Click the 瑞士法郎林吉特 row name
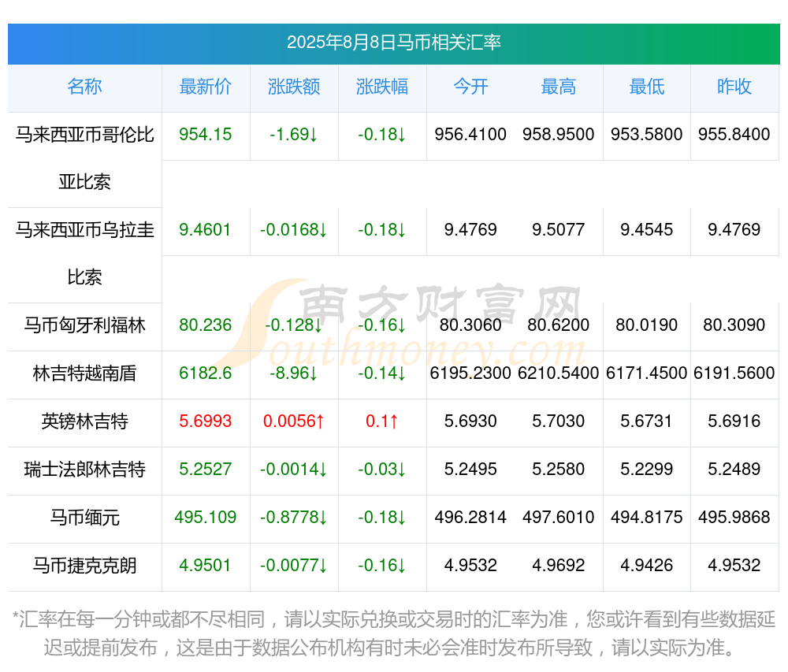788x672 pixels. [x=84, y=470]
